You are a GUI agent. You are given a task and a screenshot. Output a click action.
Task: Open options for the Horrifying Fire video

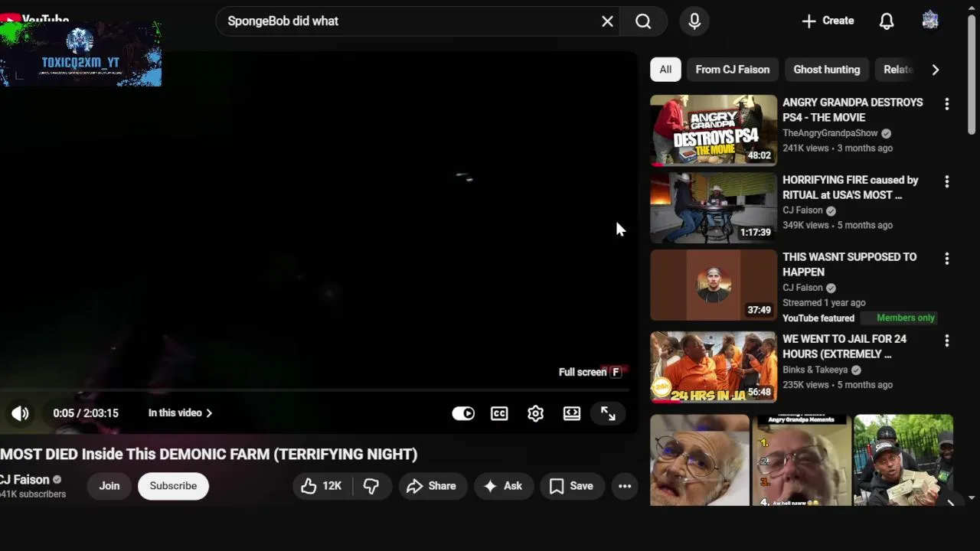(947, 182)
